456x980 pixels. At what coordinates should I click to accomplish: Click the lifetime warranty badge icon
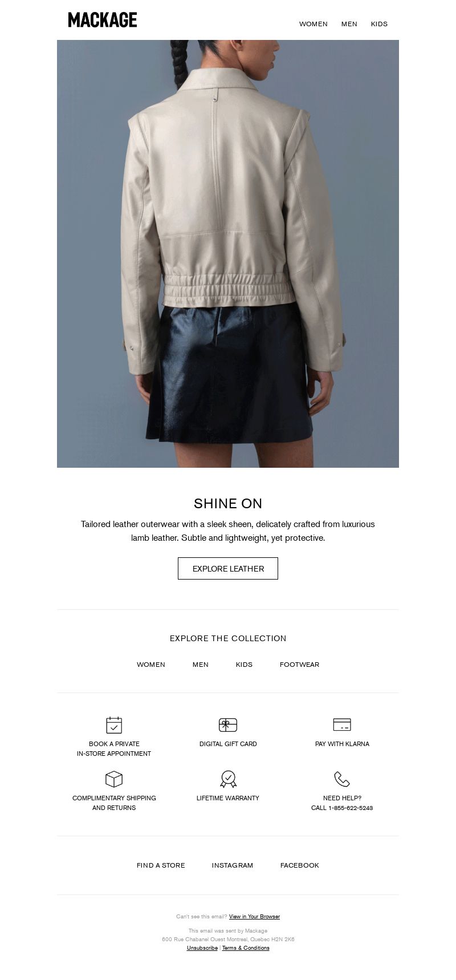[x=228, y=779]
